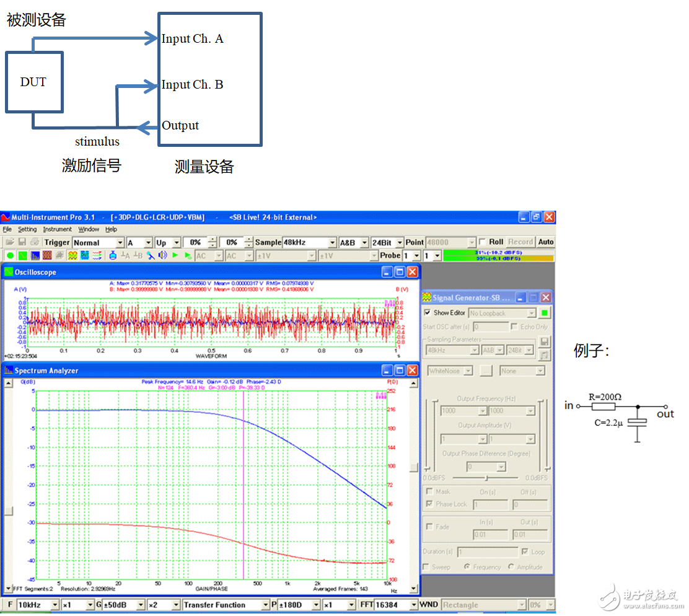Image resolution: width=689 pixels, height=616 pixels.
Task: Click the Oscilloscope window title icon
Action: click(9, 272)
